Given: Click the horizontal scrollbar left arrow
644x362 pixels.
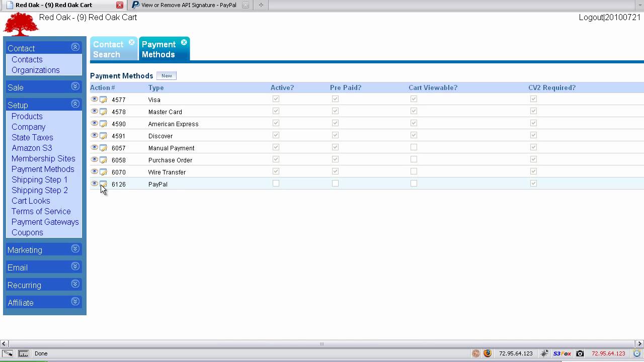Looking at the screenshot, I should tap(4, 344).
